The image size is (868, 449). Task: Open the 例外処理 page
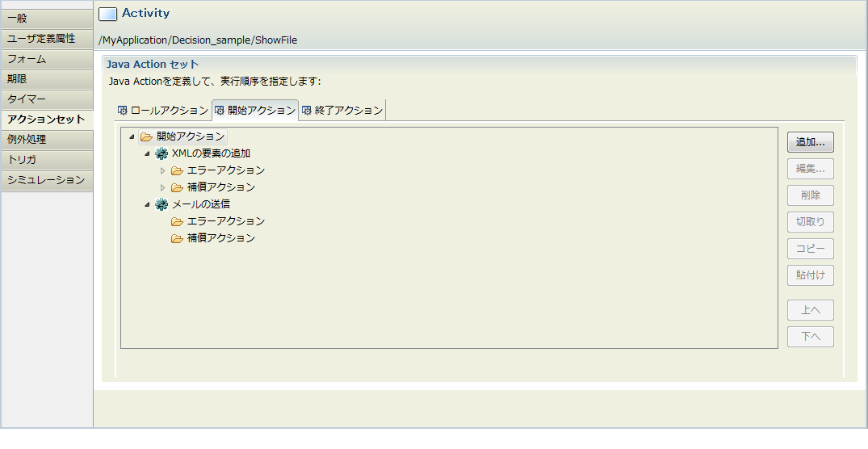(47, 140)
